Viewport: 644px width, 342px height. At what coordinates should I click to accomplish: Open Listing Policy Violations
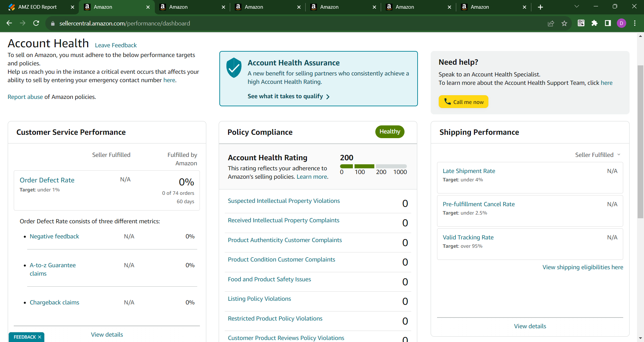259,299
